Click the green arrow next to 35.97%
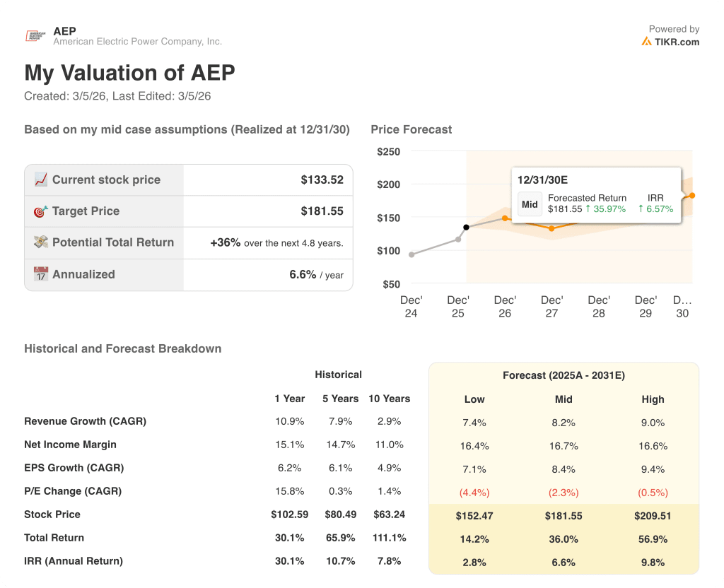Viewport: 724px width, 588px height. click(588, 209)
